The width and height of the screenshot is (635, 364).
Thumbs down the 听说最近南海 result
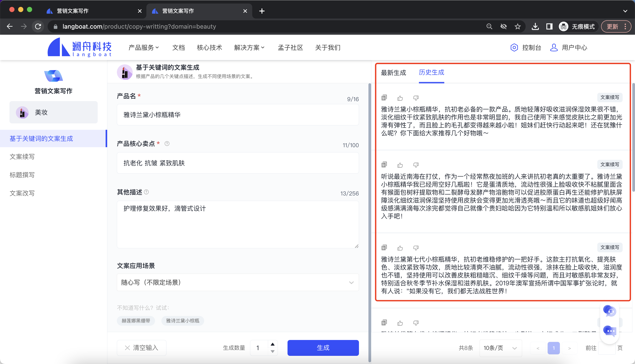coord(416,165)
